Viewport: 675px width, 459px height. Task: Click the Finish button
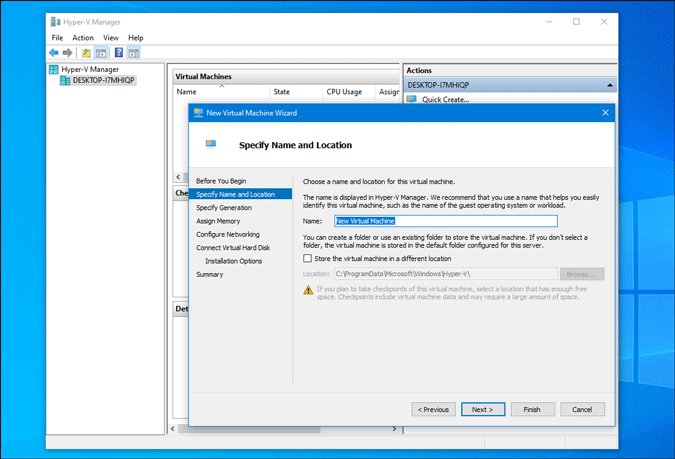[x=533, y=409]
